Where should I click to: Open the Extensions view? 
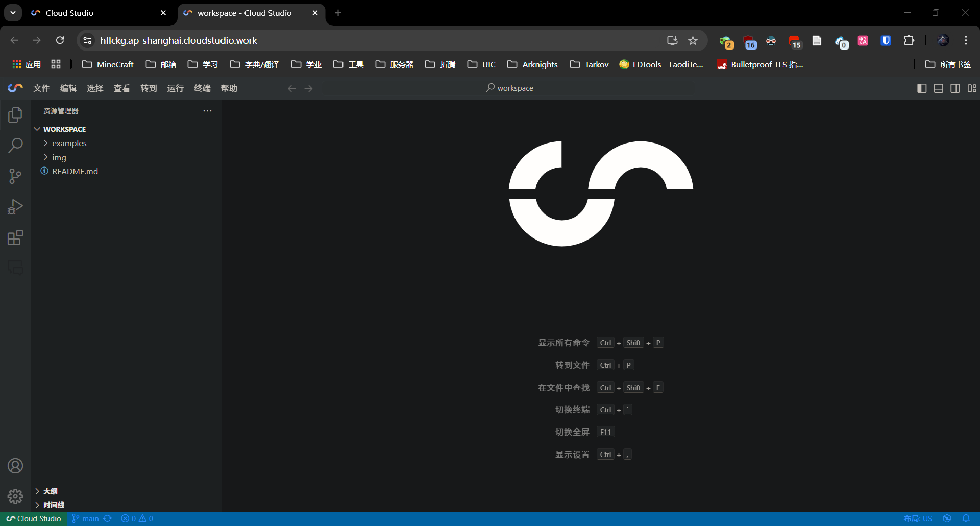[15, 237]
